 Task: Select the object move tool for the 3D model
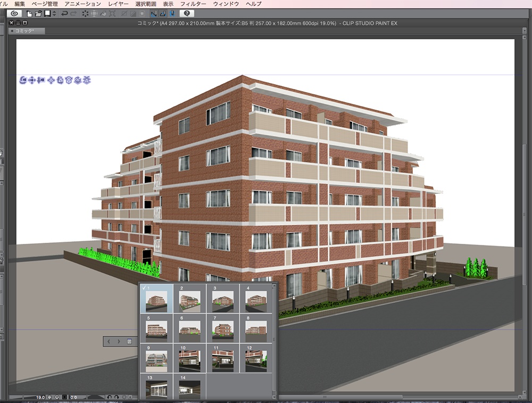51,80
